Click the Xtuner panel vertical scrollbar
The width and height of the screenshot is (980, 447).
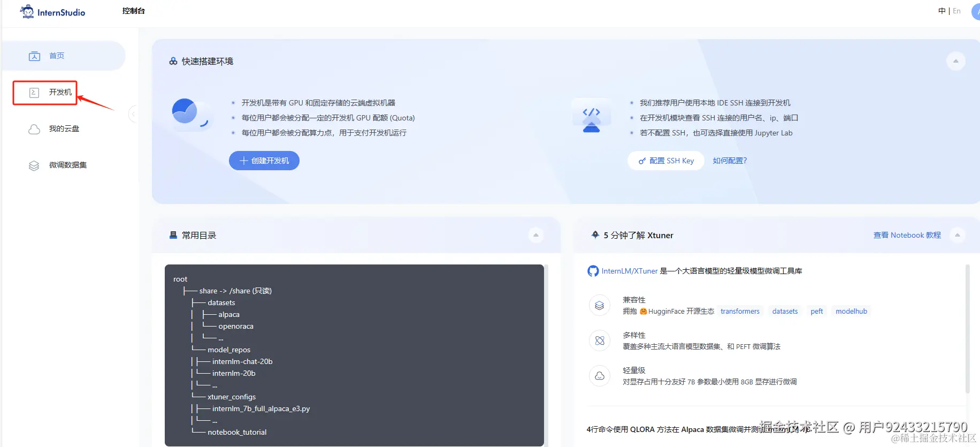(967, 329)
